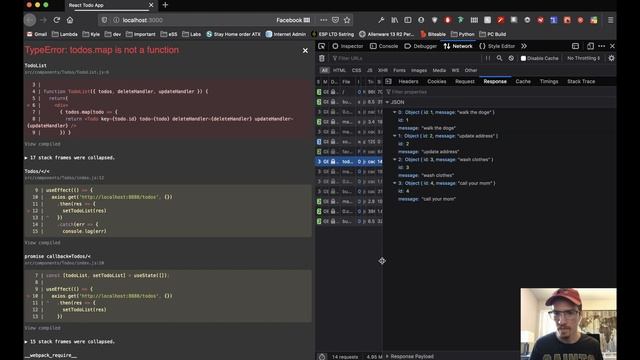Open the Python bookmarks folder
This screenshot has width=640, height=360.
(x=462, y=34)
